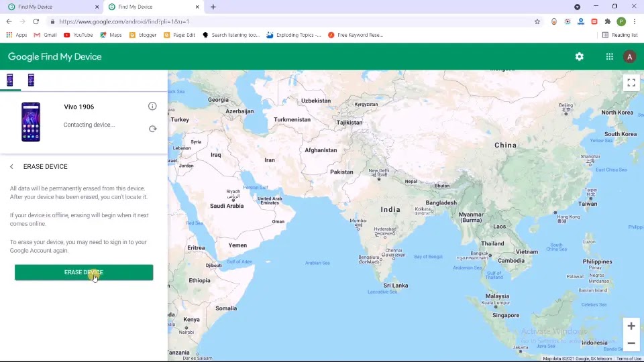Click Sri Lanka label on map
This screenshot has height=362, width=644.
tap(396, 286)
